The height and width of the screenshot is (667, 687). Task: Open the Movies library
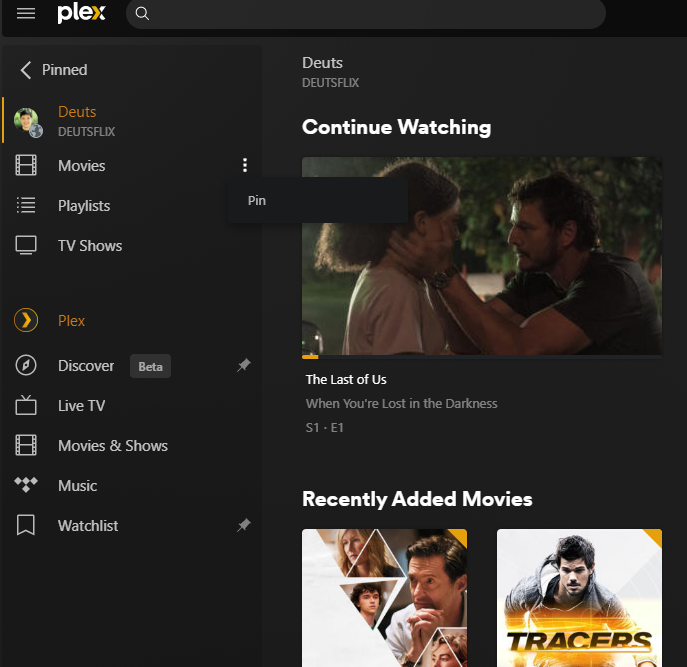[x=81, y=166]
